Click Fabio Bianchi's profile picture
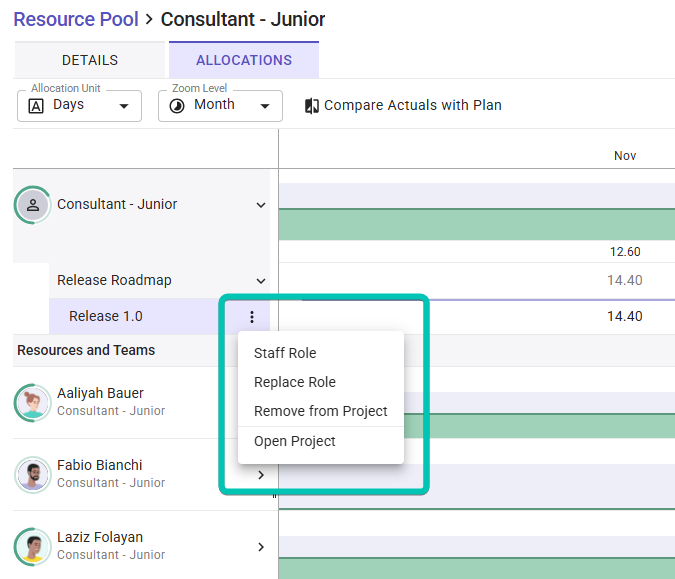The image size is (675, 579). pyautogui.click(x=33, y=474)
